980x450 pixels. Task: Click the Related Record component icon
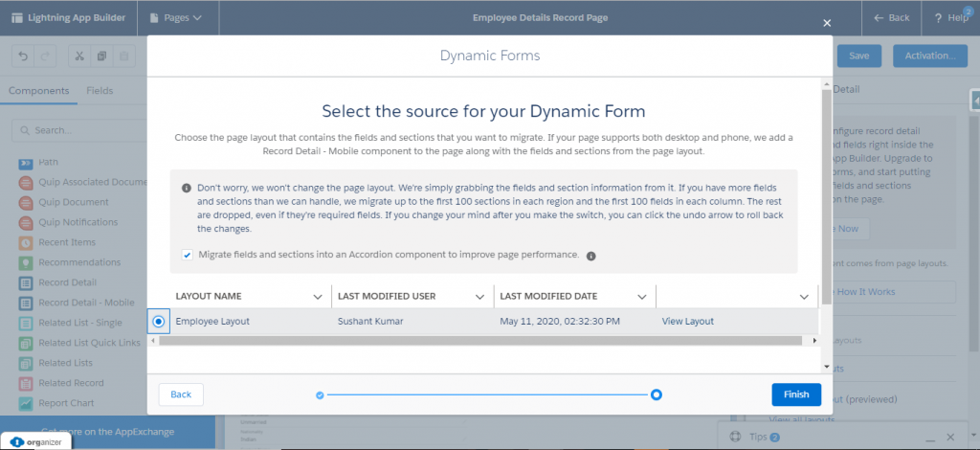coord(26,383)
